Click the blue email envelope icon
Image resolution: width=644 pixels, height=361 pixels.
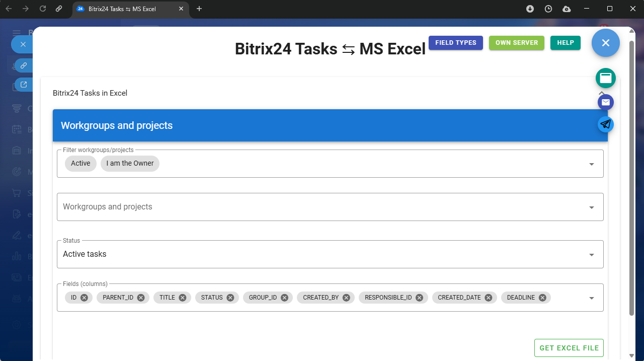[x=606, y=102]
